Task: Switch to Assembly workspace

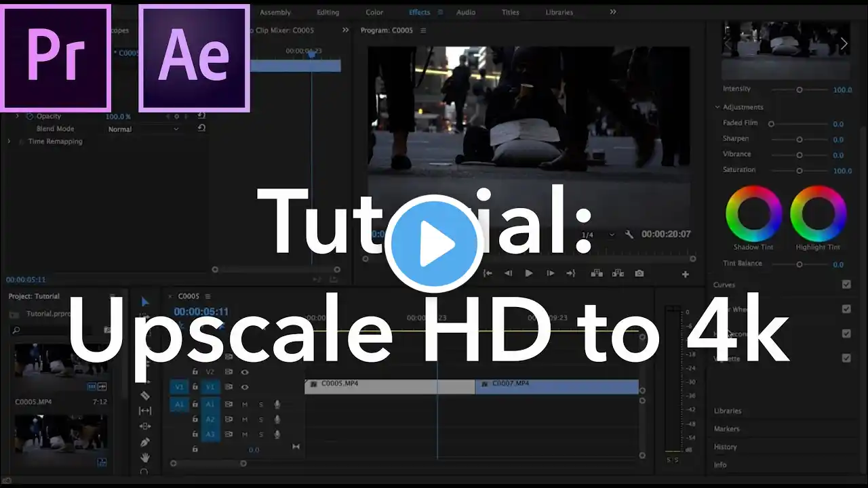Action: point(275,12)
